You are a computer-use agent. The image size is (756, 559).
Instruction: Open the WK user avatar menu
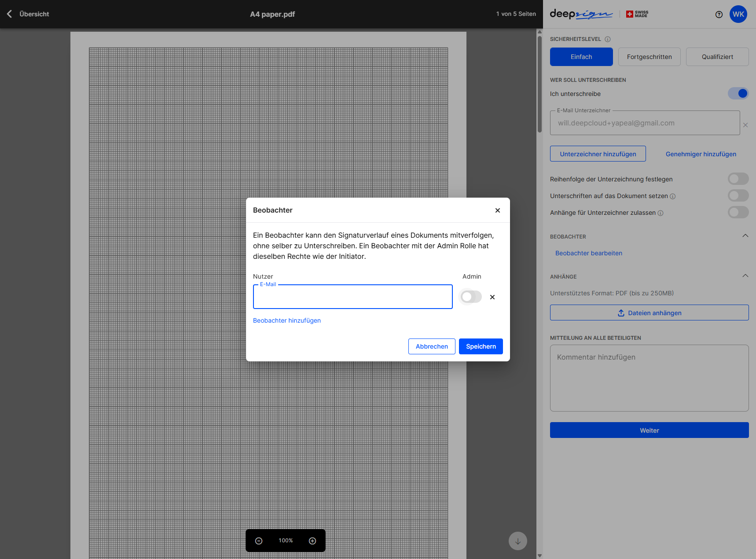point(738,14)
